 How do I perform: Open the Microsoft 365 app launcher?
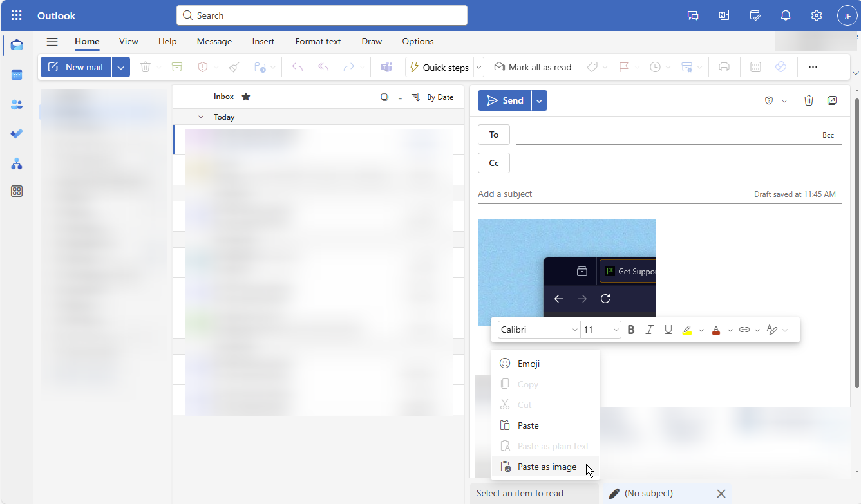click(x=17, y=15)
